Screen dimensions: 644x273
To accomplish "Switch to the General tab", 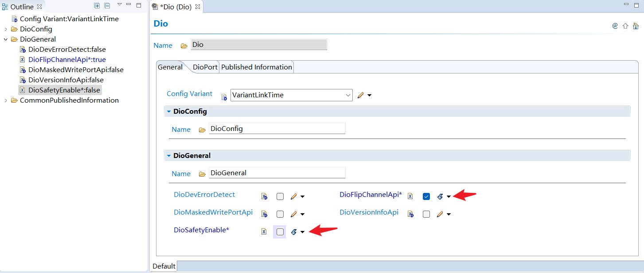I will tap(170, 67).
